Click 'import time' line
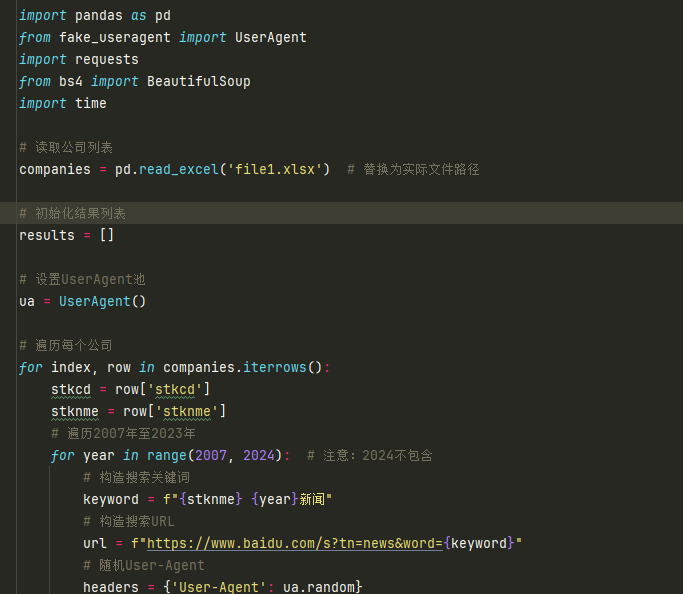Image resolution: width=683 pixels, height=594 pixels. [63, 104]
